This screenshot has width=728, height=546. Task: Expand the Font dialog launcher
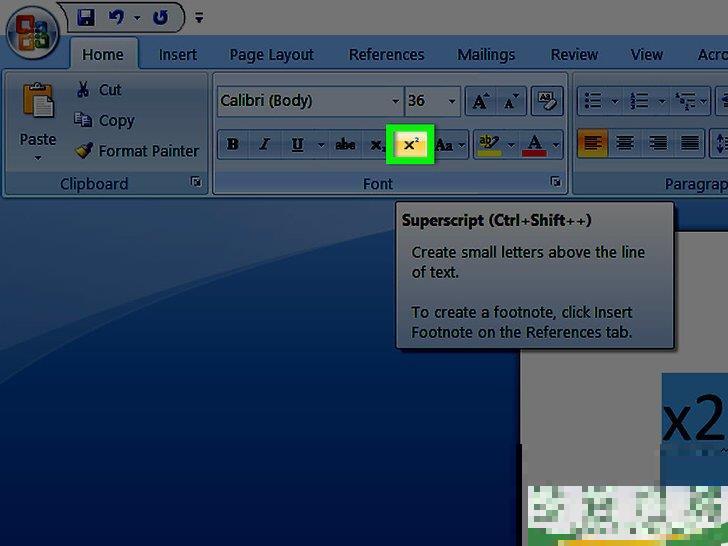554,183
